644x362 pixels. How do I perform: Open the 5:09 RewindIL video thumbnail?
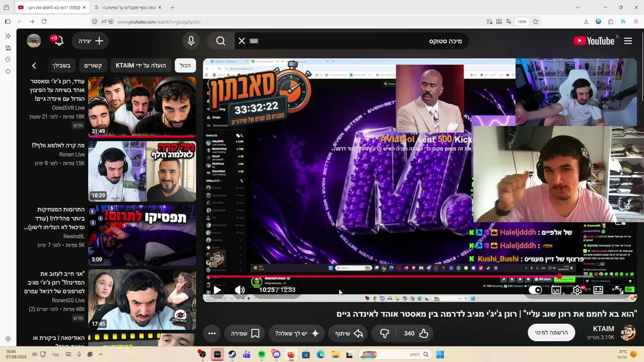[x=142, y=235]
